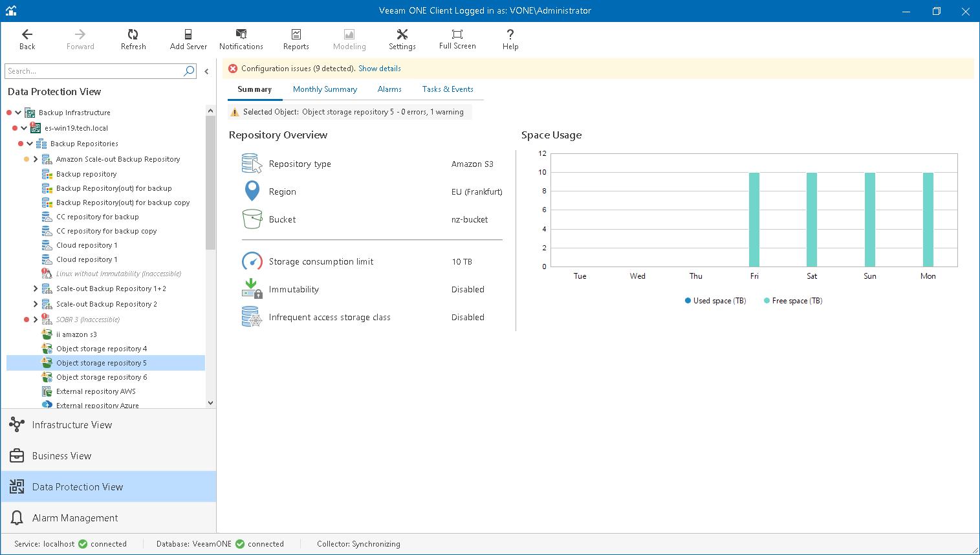
Task: Collapse the Backup Repositories node
Action: pos(30,144)
